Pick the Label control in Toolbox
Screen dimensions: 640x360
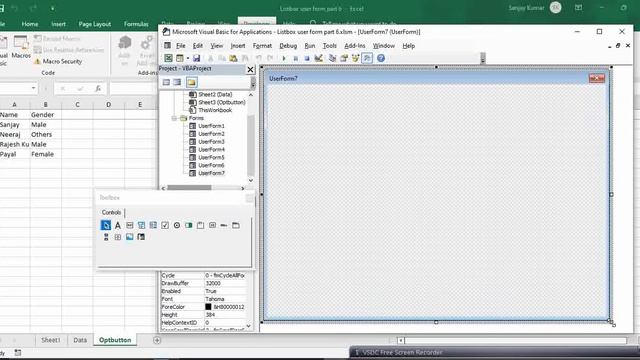pos(118,225)
